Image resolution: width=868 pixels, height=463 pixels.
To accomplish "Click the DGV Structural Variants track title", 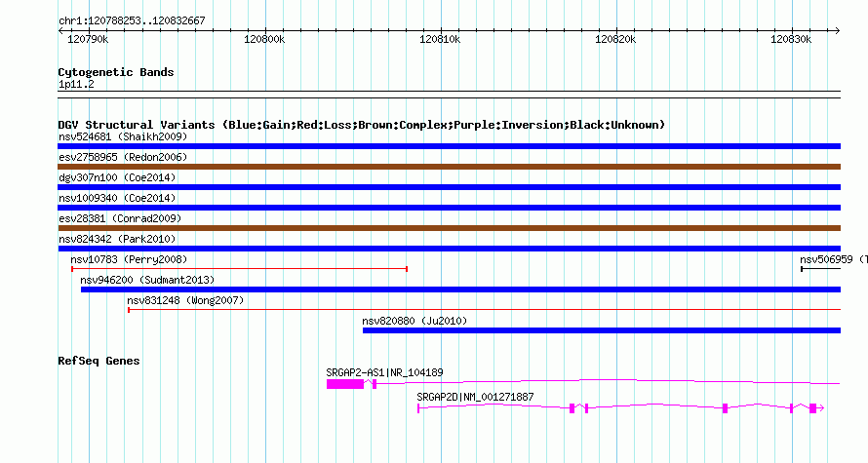I will (x=361, y=125).
